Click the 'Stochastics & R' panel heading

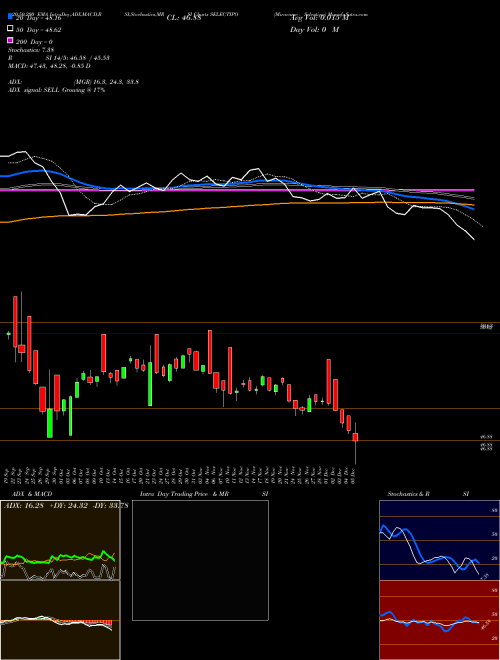pyautogui.click(x=408, y=494)
